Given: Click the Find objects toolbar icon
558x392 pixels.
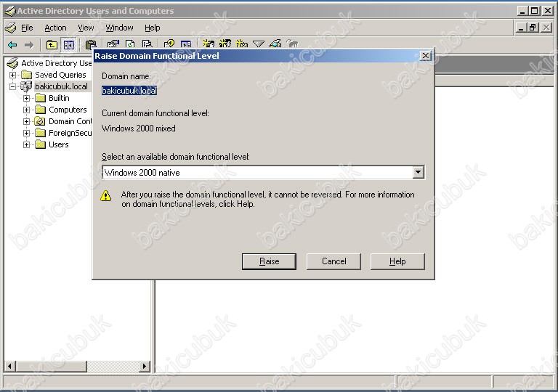Looking at the screenshot, I should pos(275,44).
